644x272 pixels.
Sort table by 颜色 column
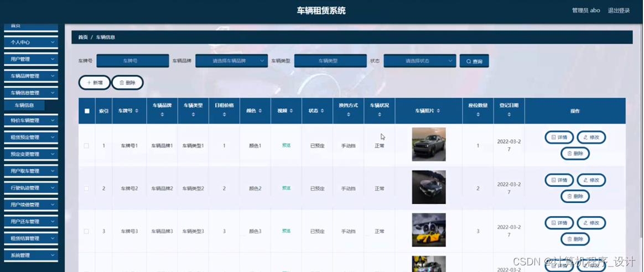click(260, 111)
